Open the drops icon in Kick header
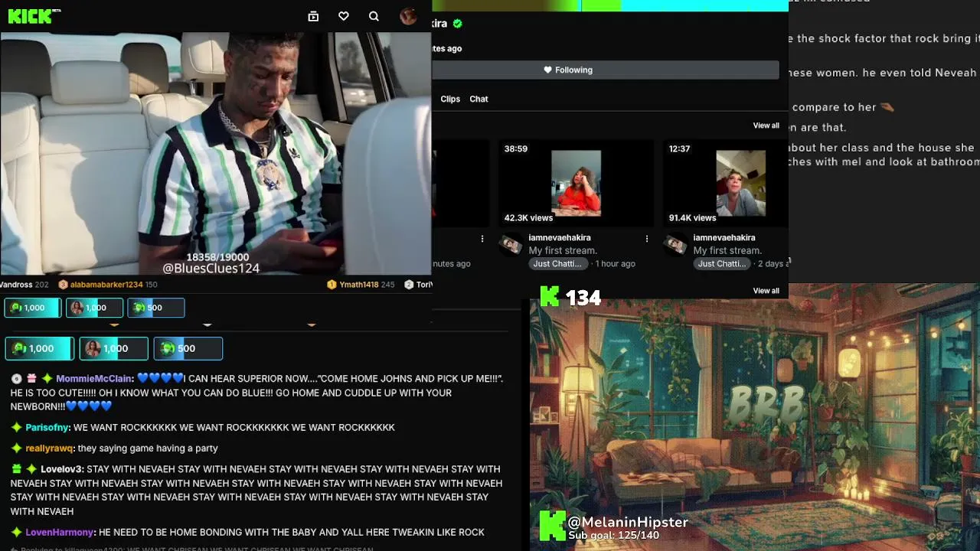 pos(313,16)
